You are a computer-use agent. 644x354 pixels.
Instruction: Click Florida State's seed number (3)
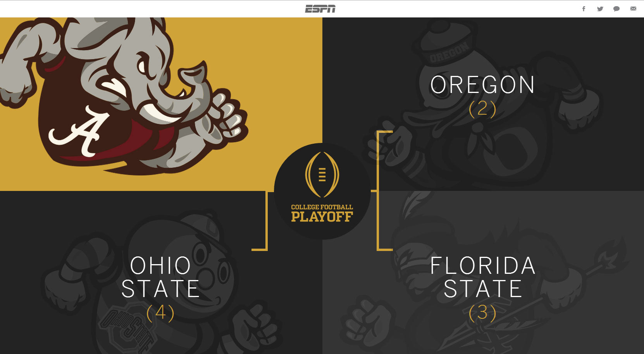tap(482, 313)
